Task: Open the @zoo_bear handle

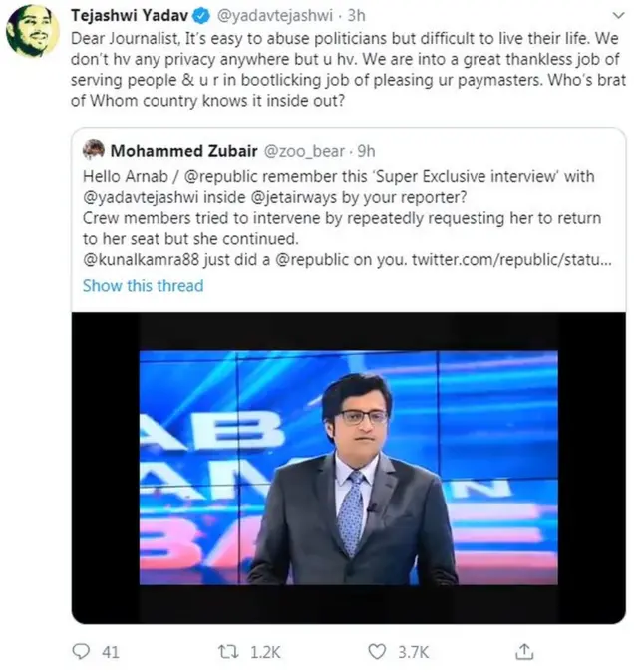Action: point(305,151)
